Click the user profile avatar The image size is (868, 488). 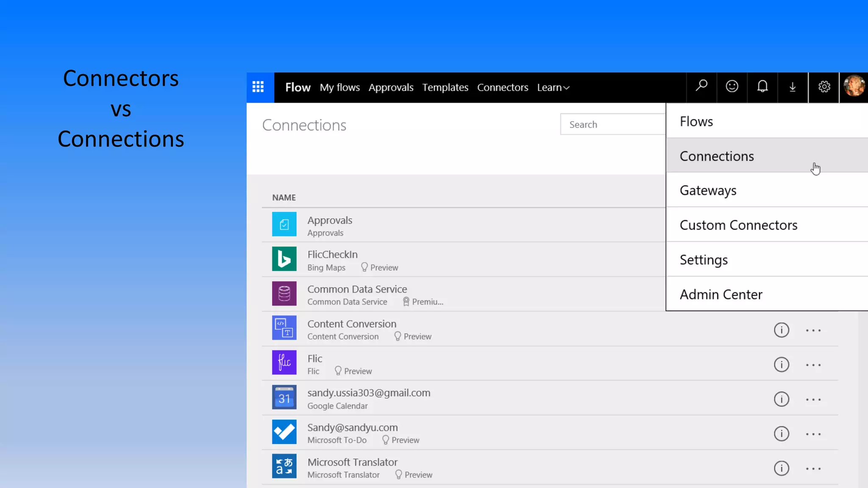pos(854,86)
